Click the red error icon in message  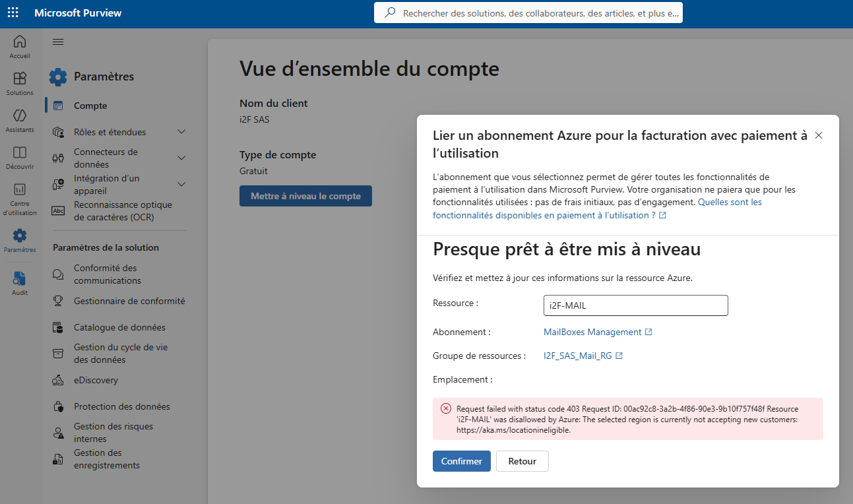point(446,408)
